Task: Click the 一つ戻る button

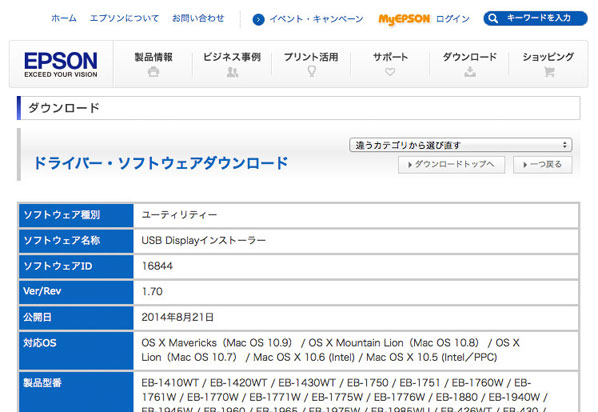Action: click(x=543, y=164)
